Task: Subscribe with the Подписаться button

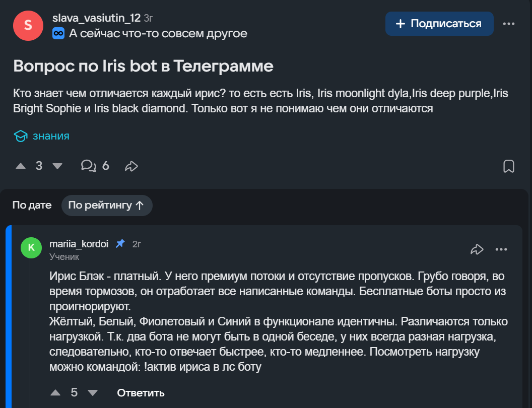Action: click(x=439, y=24)
